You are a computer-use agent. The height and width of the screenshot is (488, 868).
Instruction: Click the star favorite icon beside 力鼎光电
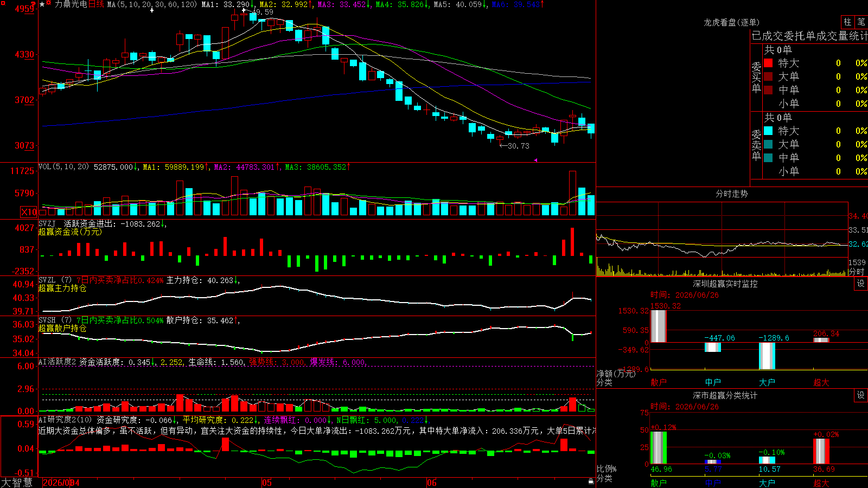click(x=42, y=4)
